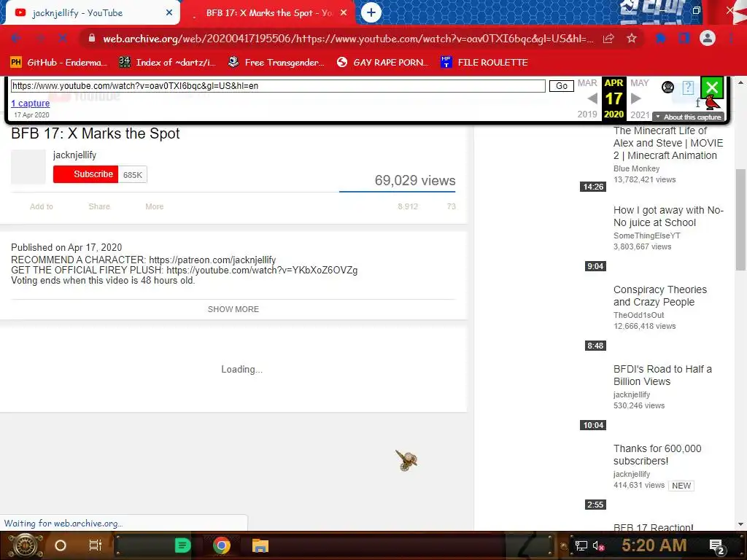Click the Wayback Go button
Image resolution: width=747 pixels, height=560 pixels.
click(562, 86)
